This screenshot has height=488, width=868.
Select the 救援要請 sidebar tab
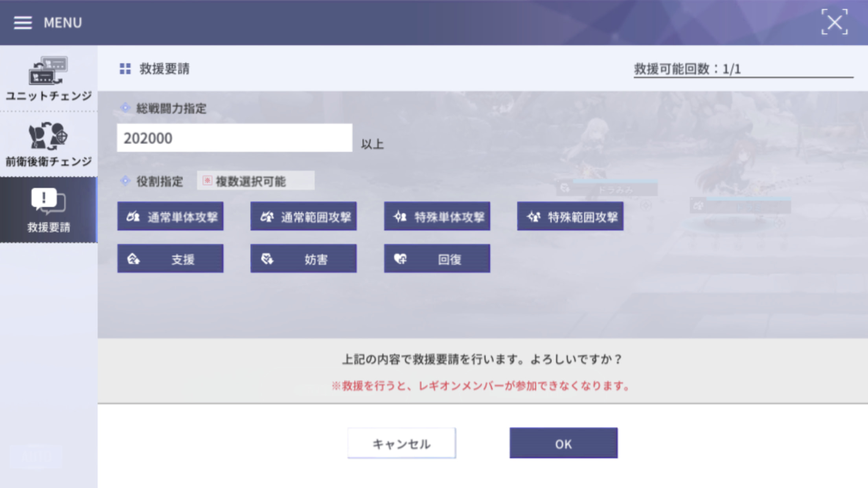pos(49,210)
